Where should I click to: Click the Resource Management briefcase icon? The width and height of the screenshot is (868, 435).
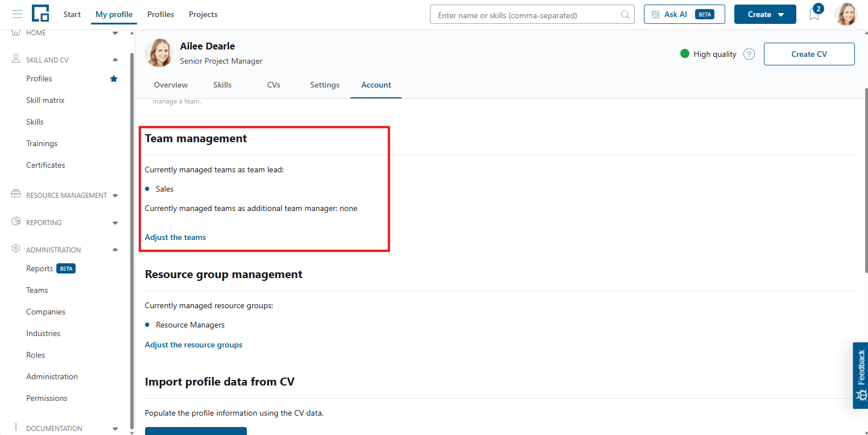coord(16,194)
